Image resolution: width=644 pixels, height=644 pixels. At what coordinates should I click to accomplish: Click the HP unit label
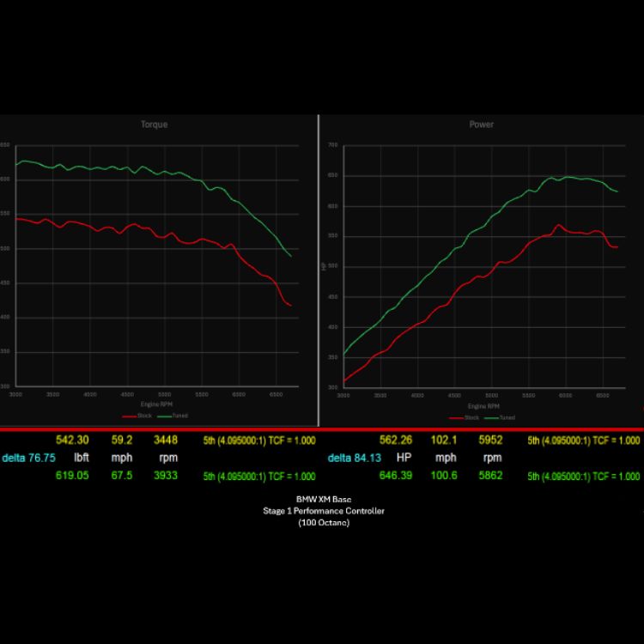click(x=405, y=458)
